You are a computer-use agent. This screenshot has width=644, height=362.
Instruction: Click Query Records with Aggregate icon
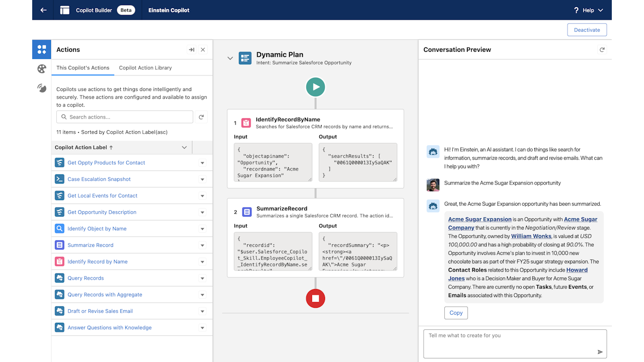(59, 295)
